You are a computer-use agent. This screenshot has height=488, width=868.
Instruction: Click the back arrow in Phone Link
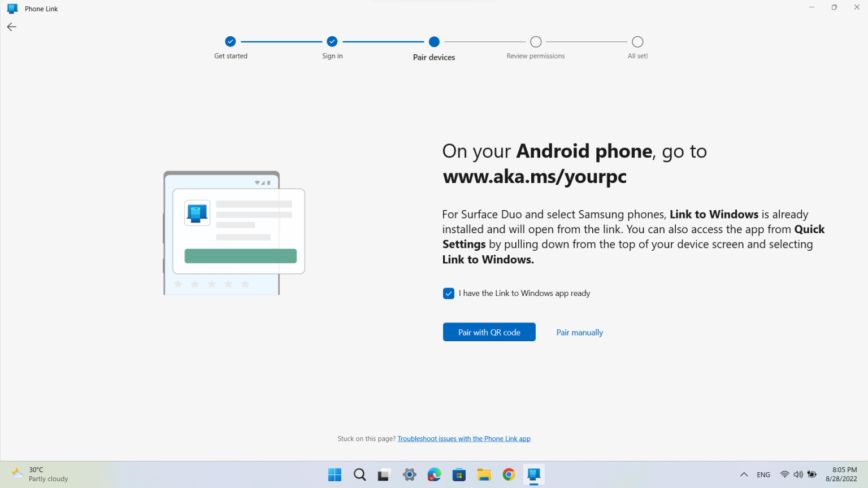(11, 27)
